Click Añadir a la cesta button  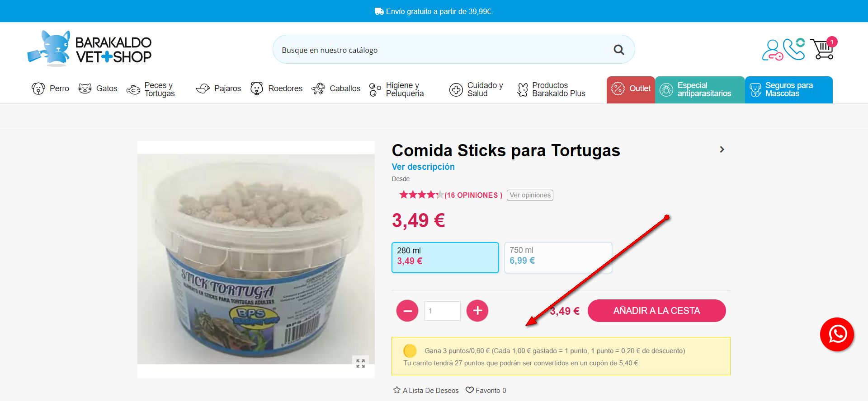pos(656,311)
